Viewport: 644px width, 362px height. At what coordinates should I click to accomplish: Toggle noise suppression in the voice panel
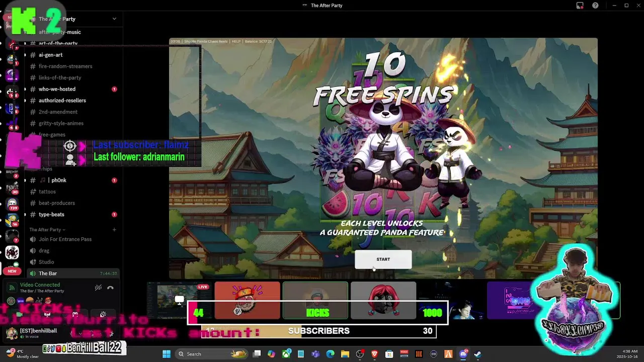tap(98, 288)
